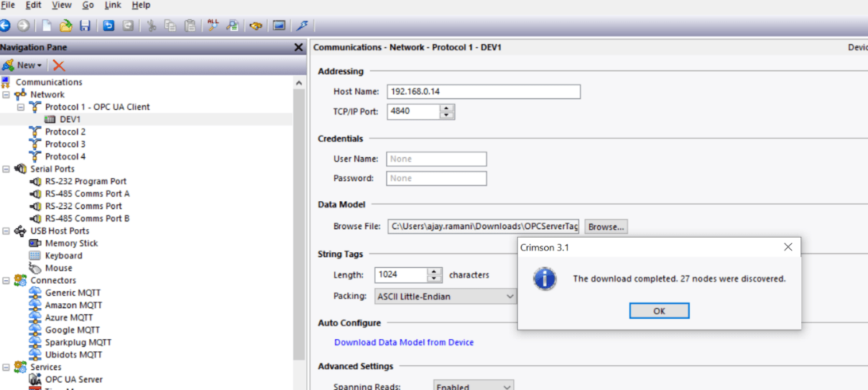Click the red X delete icon in Navigation Pane
This screenshot has width=868, height=390.
(59, 65)
